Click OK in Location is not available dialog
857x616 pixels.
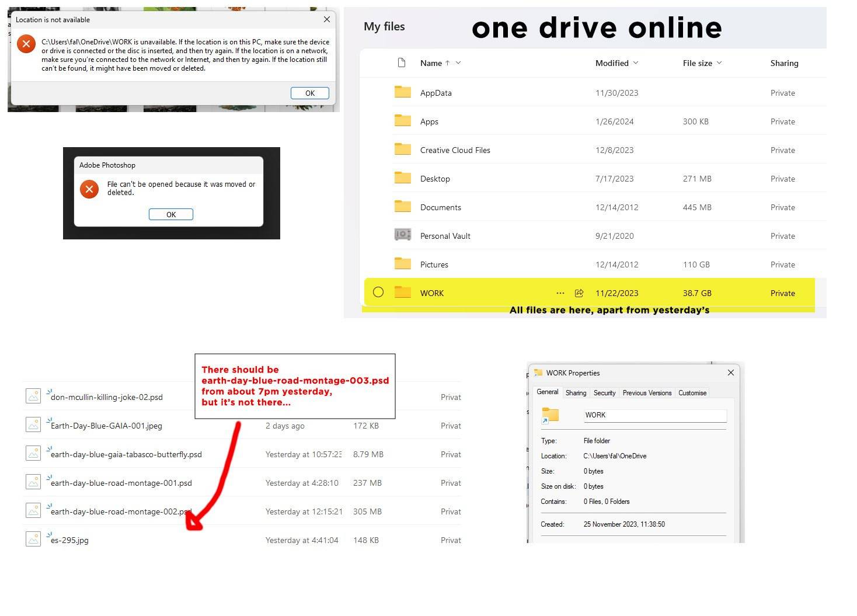click(x=309, y=93)
